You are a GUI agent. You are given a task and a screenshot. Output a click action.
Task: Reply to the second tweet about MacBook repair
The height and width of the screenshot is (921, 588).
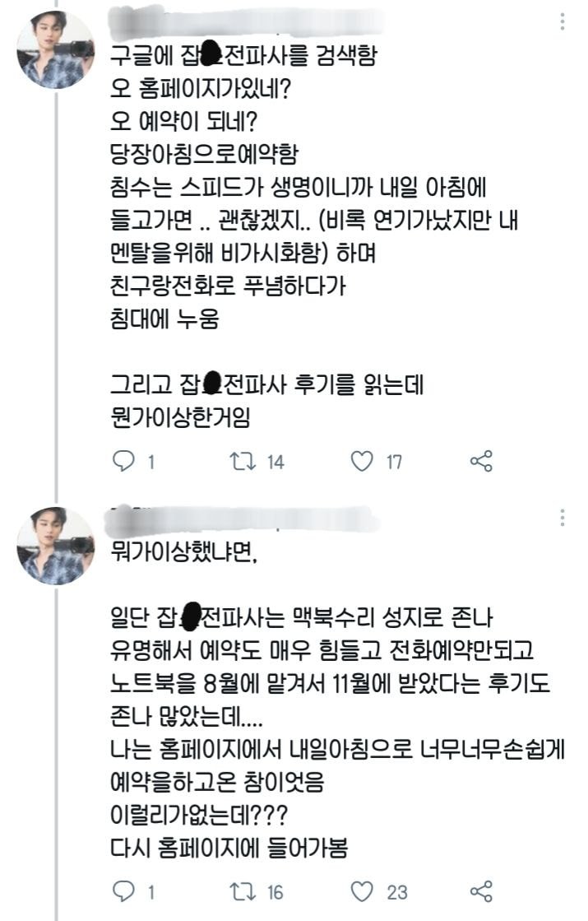[x=123, y=891]
